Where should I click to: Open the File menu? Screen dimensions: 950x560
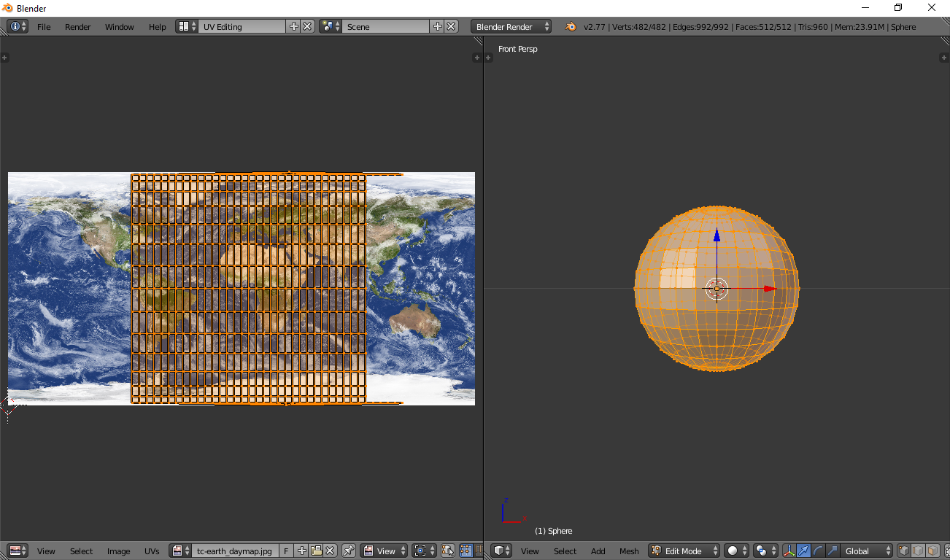pyautogui.click(x=44, y=27)
